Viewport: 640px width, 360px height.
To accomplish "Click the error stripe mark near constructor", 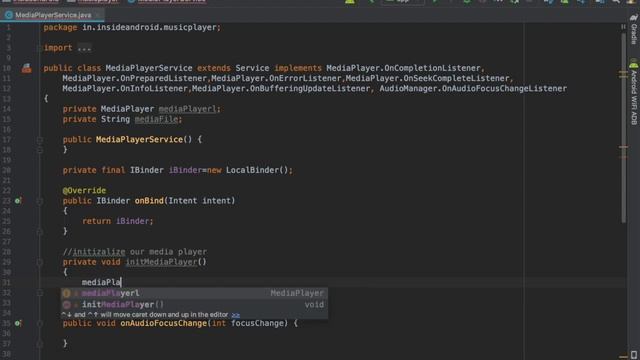I will click(x=623, y=147).
